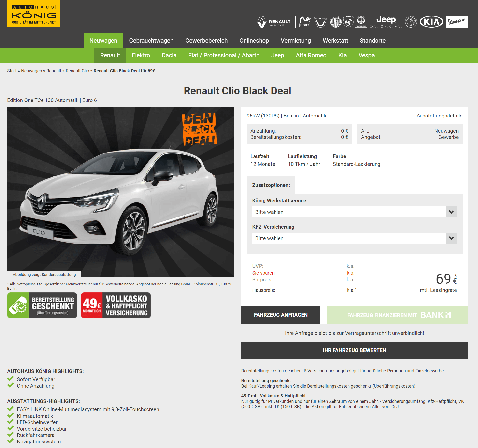Click the Renault Clio breadcrumb link
This screenshot has height=448, width=478.
pyautogui.click(x=77, y=71)
